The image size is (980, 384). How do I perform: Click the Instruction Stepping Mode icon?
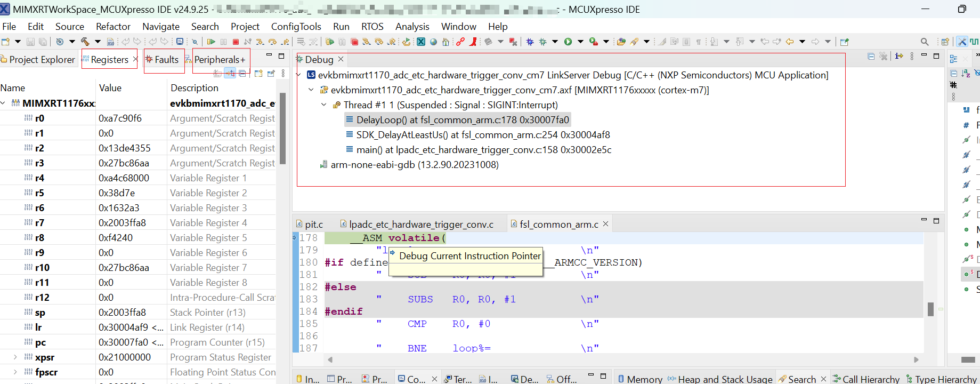coord(899,56)
